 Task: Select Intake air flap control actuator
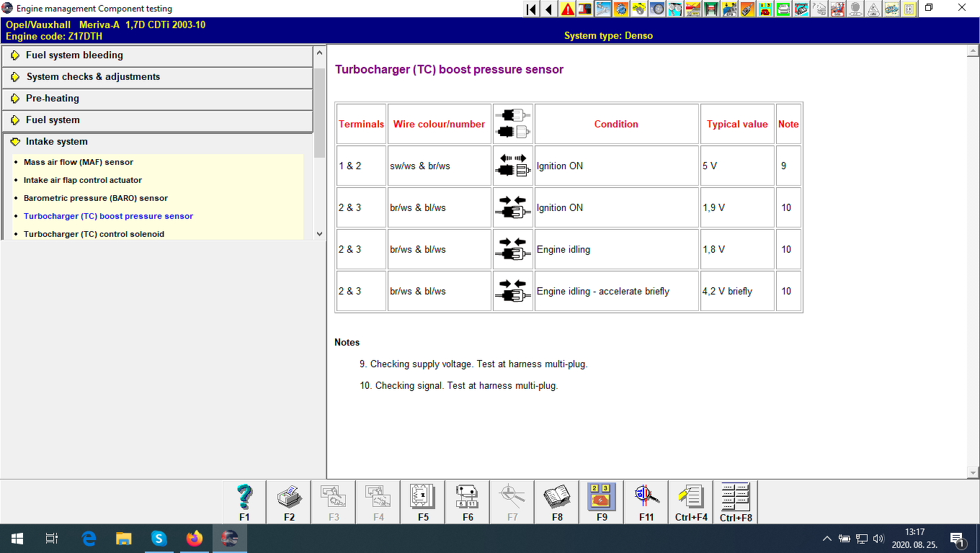[83, 180]
